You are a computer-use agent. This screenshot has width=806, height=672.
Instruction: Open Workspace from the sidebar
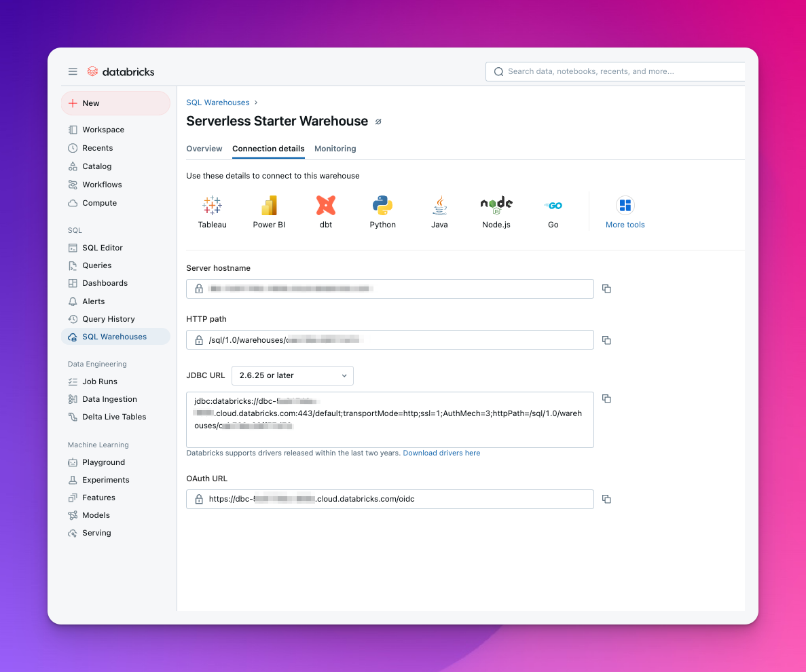point(103,130)
